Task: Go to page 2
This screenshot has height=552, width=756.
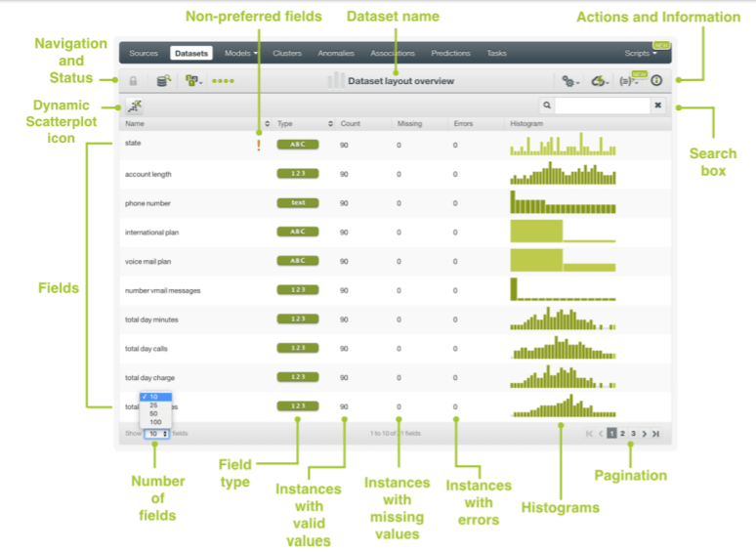Action: click(x=622, y=434)
